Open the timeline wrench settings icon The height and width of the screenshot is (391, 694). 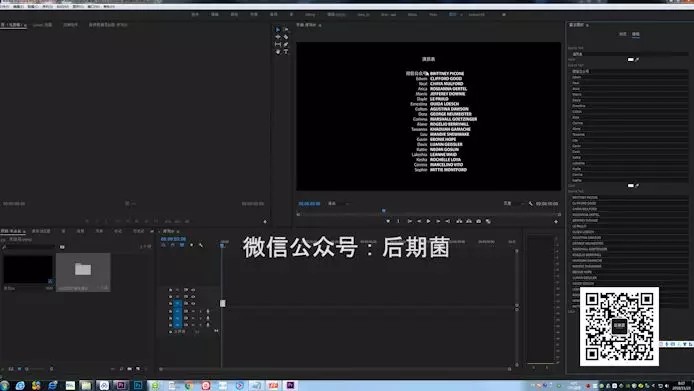coord(201,245)
